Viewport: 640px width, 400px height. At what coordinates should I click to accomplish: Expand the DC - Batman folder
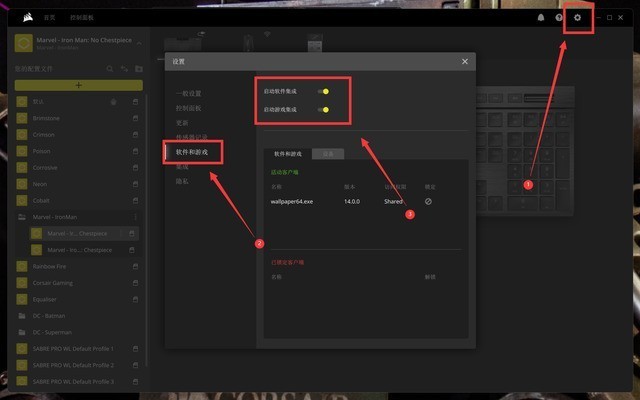coord(22,316)
